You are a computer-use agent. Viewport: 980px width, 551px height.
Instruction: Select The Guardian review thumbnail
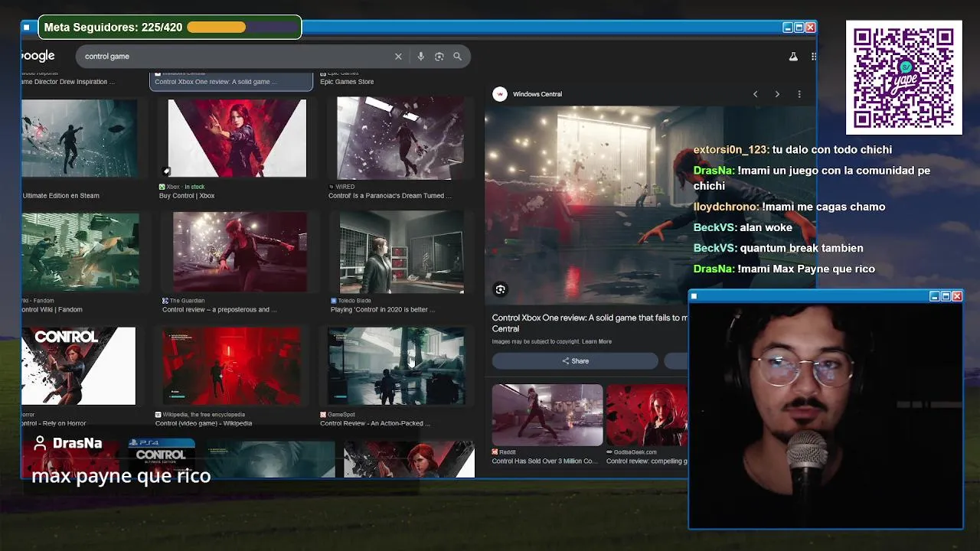click(x=240, y=252)
